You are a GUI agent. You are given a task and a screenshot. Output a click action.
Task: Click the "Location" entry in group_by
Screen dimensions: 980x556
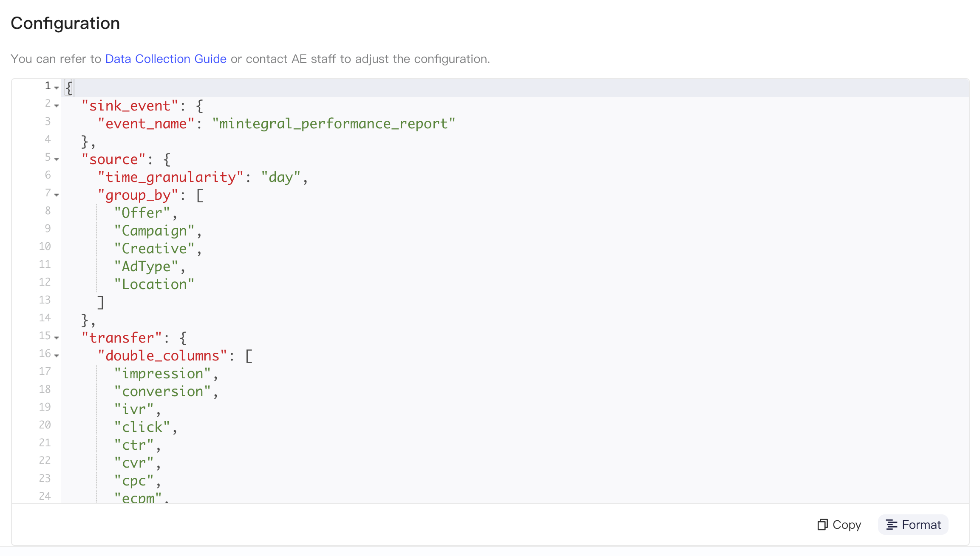[154, 284]
